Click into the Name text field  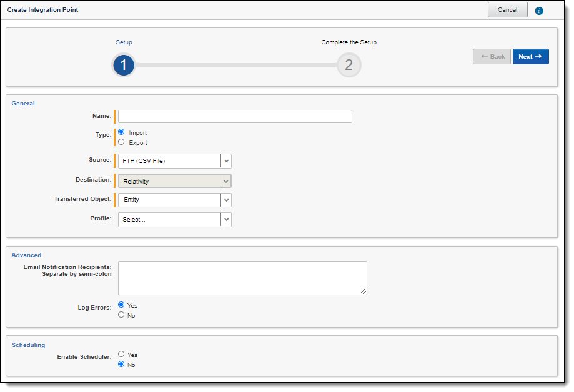(x=235, y=117)
